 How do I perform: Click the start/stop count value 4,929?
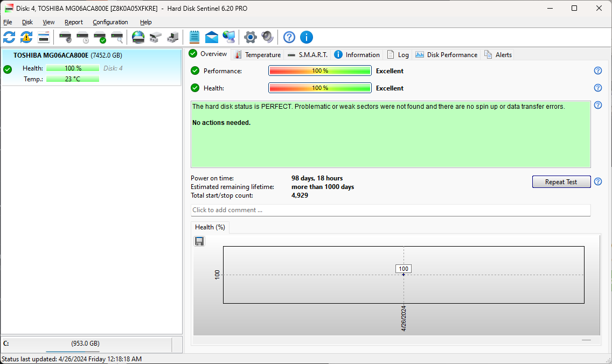point(300,195)
